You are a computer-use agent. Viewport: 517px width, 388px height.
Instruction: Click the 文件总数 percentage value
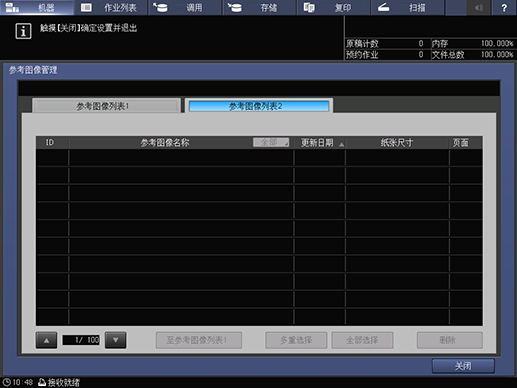coord(497,55)
